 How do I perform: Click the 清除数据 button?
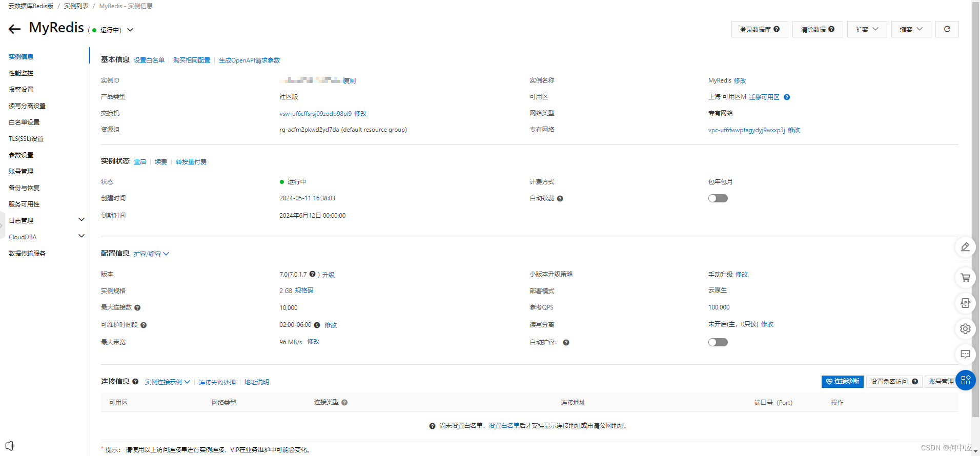(818, 29)
